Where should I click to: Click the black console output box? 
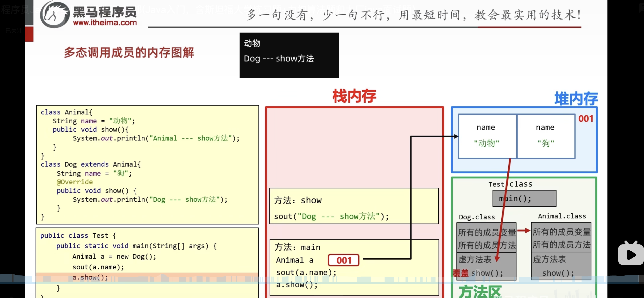[289, 55]
